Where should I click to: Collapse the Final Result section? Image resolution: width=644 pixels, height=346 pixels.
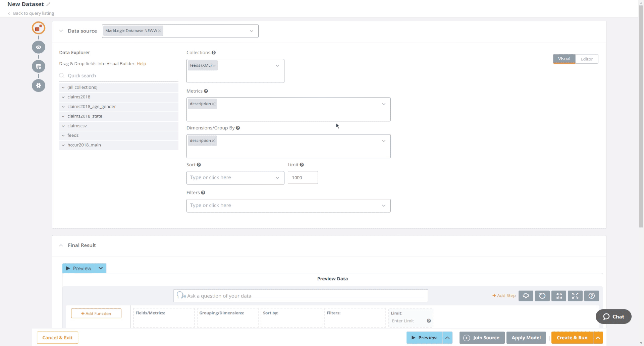click(61, 245)
